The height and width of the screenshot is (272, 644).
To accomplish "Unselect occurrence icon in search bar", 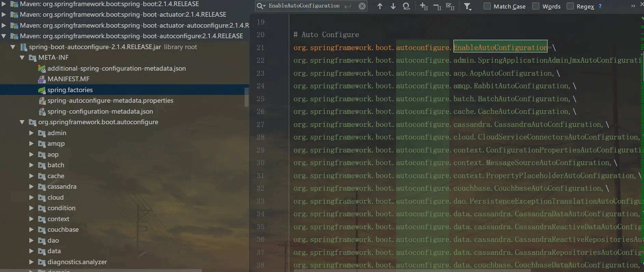I will coord(437,6).
